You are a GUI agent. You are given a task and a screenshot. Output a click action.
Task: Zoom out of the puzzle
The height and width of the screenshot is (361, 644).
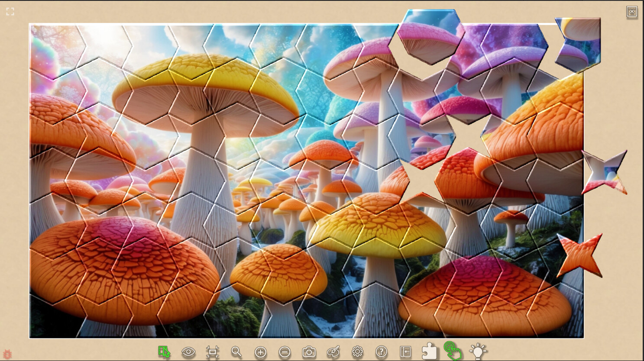[285, 352]
